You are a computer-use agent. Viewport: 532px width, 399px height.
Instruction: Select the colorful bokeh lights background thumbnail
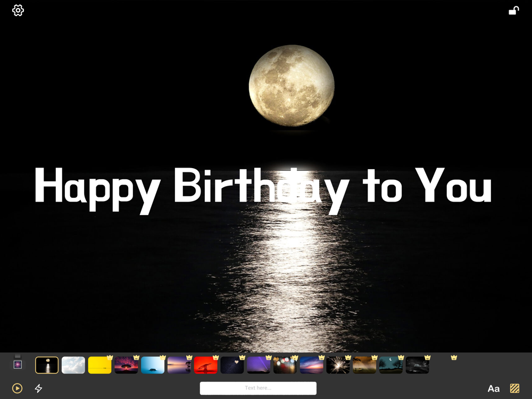285,365
